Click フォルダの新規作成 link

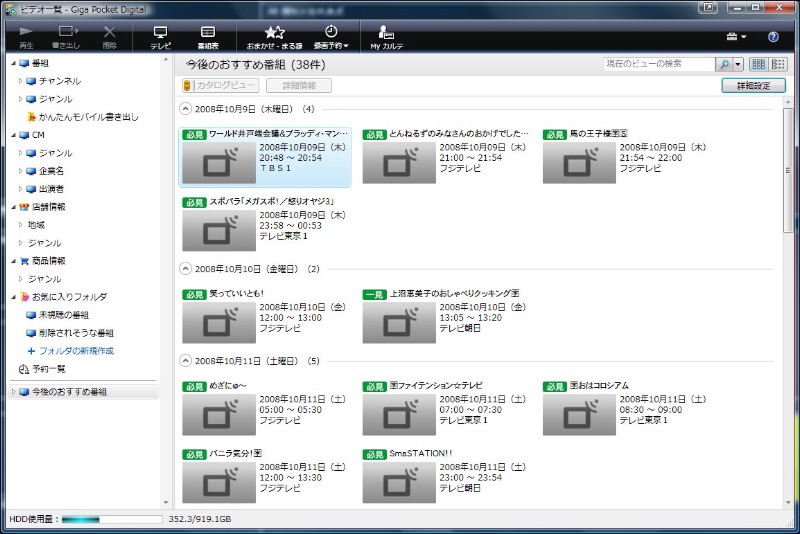coord(76,351)
